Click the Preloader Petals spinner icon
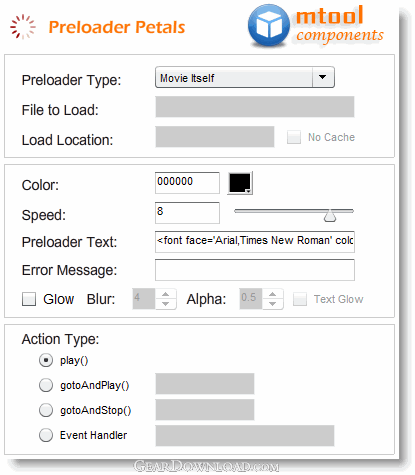This screenshot has height=475, width=415. click(23, 26)
